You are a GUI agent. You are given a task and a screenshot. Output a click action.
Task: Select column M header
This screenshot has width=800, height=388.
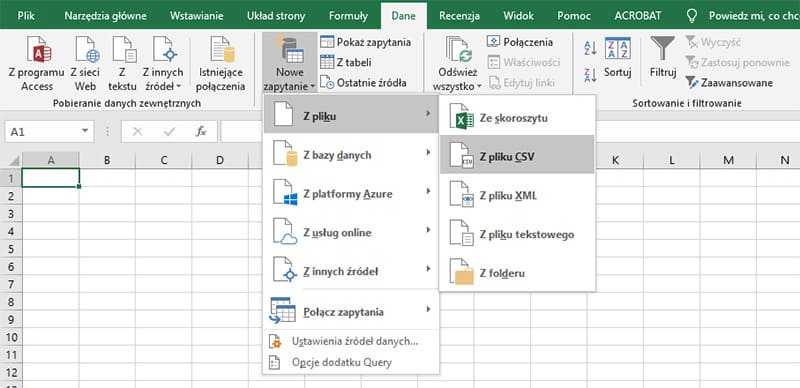[728, 160]
